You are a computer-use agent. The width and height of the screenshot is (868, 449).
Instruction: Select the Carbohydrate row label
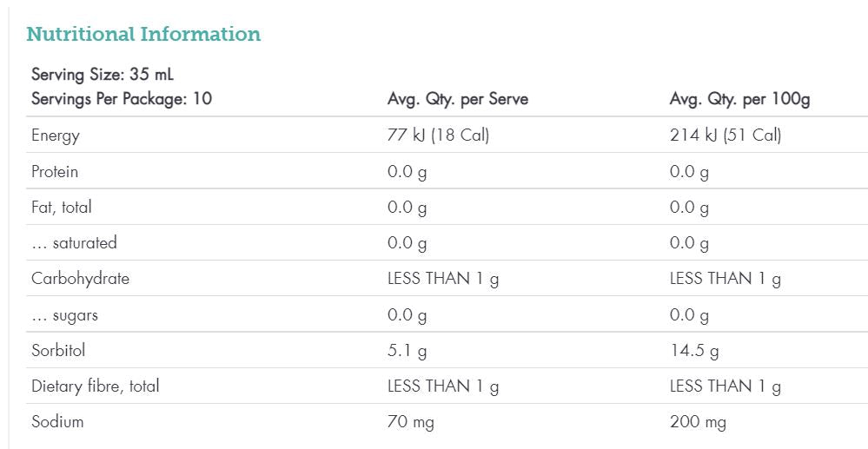[80, 279]
